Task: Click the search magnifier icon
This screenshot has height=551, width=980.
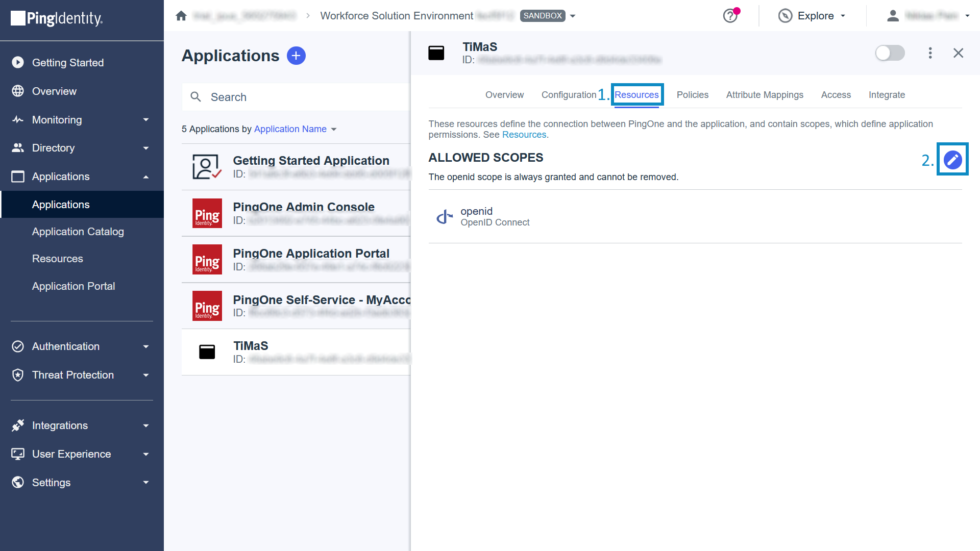Action: pos(196,97)
